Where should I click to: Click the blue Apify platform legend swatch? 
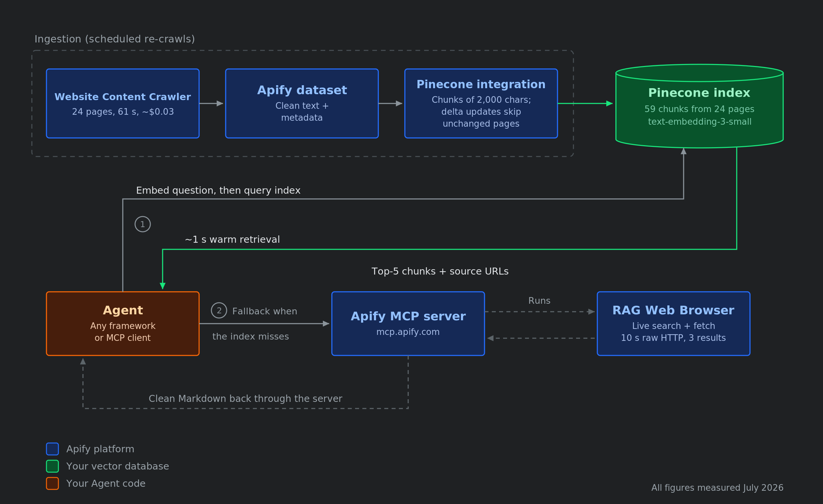tap(52, 449)
